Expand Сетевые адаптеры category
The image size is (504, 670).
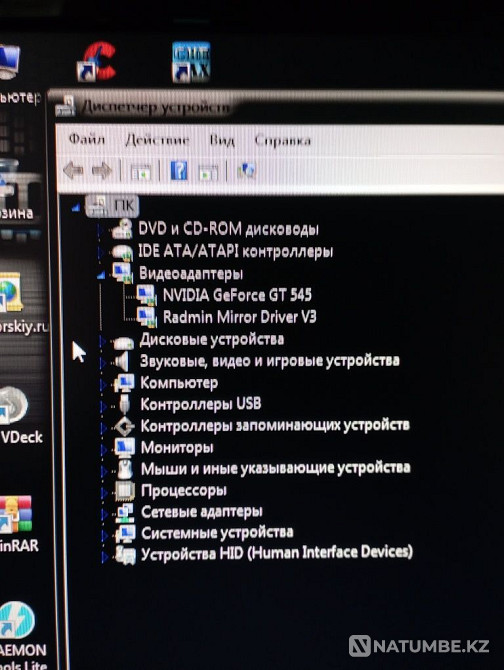tap(105, 513)
